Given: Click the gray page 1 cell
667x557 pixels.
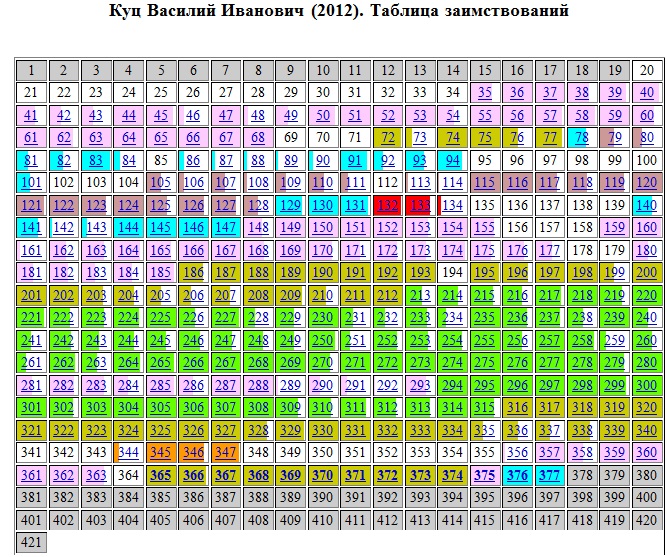Looking at the screenshot, I should 31,70.
